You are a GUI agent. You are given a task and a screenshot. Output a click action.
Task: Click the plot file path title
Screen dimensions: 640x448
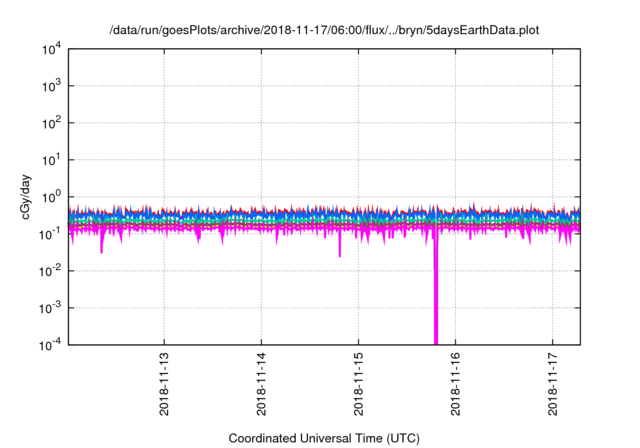(324, 30)
